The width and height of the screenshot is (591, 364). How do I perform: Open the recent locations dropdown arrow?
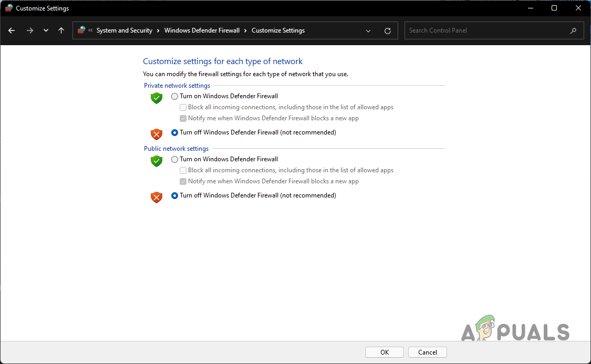click(46, 30)
